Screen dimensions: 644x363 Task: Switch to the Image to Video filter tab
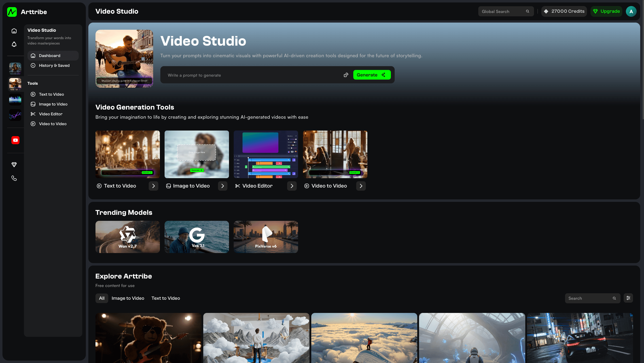[x=128, y=298]
